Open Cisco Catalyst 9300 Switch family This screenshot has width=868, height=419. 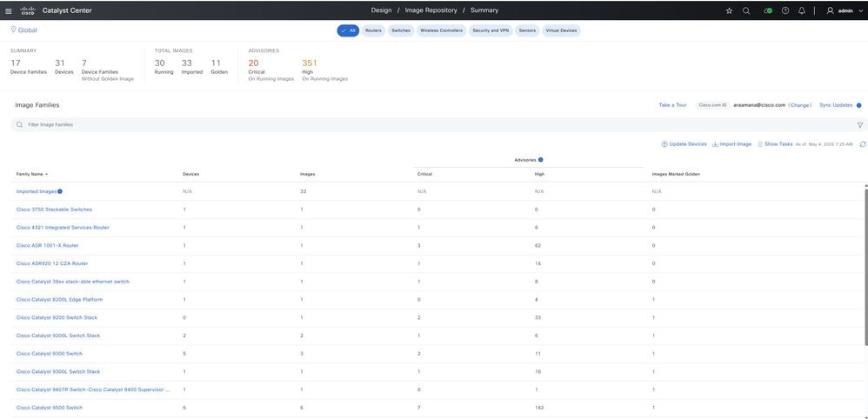(x=50, y=354)
